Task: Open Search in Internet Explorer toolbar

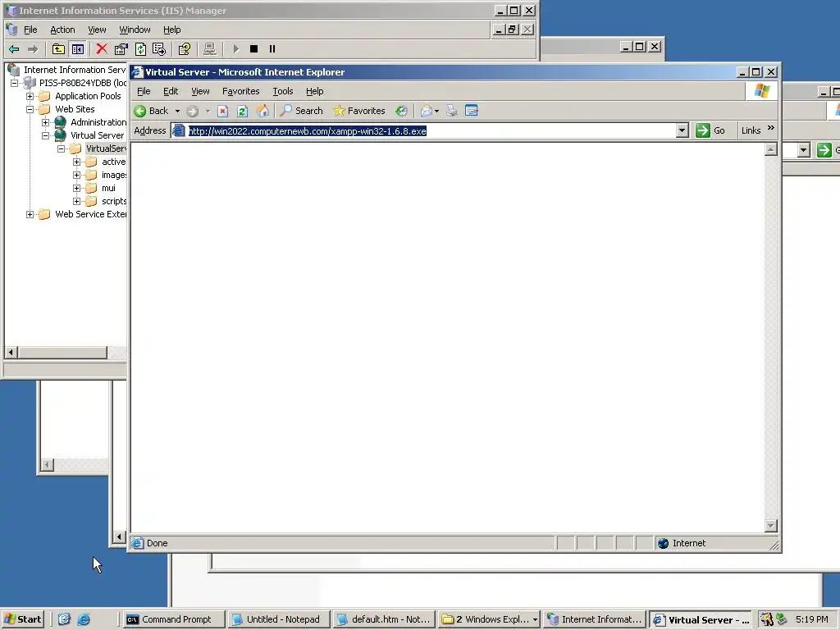Action: pyautogui.click(x=302, y=111)
